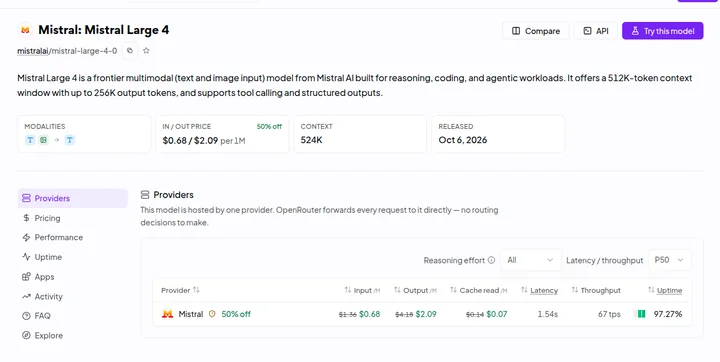
Task: Click the 97.27% uptime value
Action: click(x=668, y=314)
